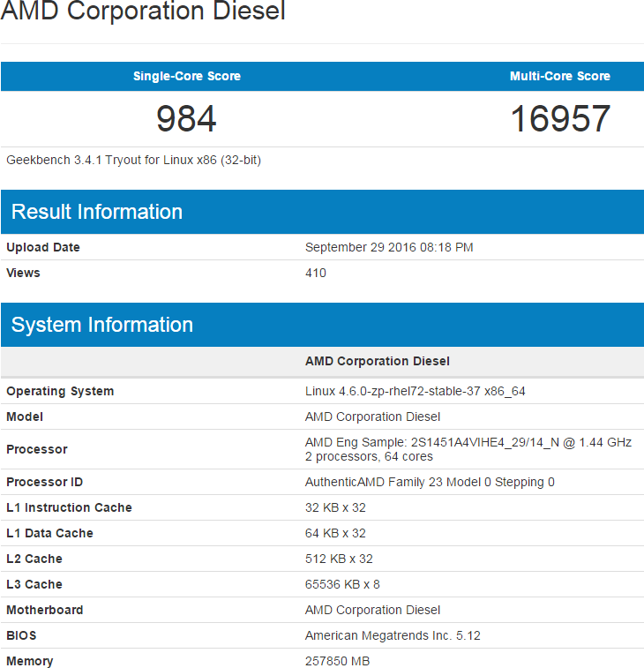Click the Single-Core Score header

click(186, 76)
